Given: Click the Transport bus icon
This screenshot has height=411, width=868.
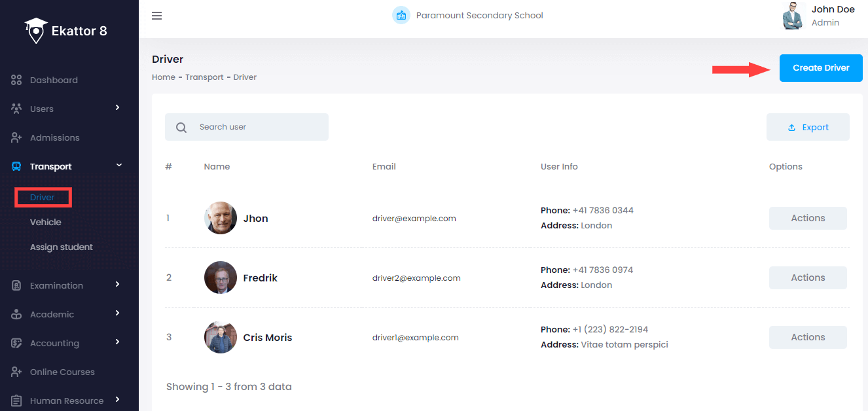Looking at the screenshot, I should pos(17,166).
